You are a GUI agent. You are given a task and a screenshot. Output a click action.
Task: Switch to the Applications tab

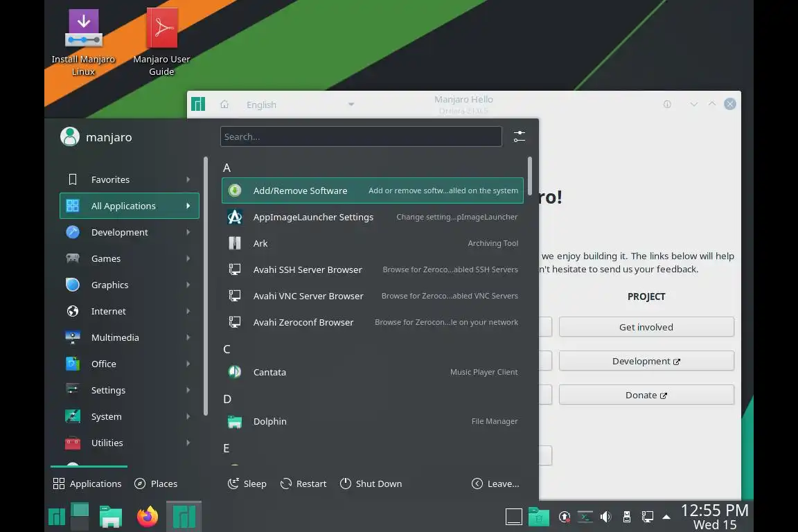click(x=87, y=484)
